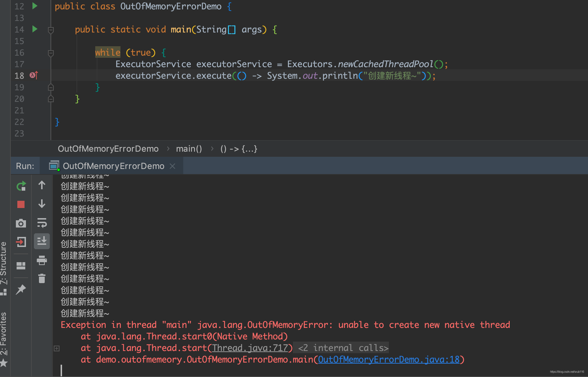Click the class name OutOfMemoryErrorDemo on line 12

171,6
